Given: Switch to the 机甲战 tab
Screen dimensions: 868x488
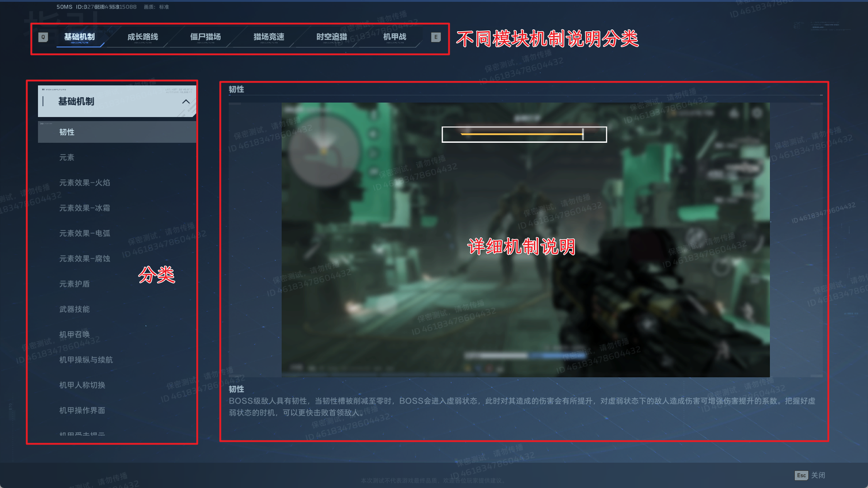Looking at the screenshot, I should (x=395, y=37).
